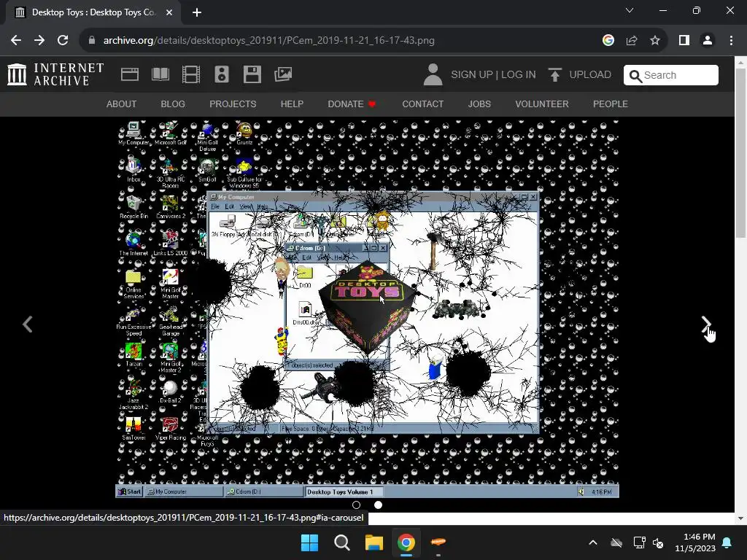Show previous carousel image

point(28,324)
